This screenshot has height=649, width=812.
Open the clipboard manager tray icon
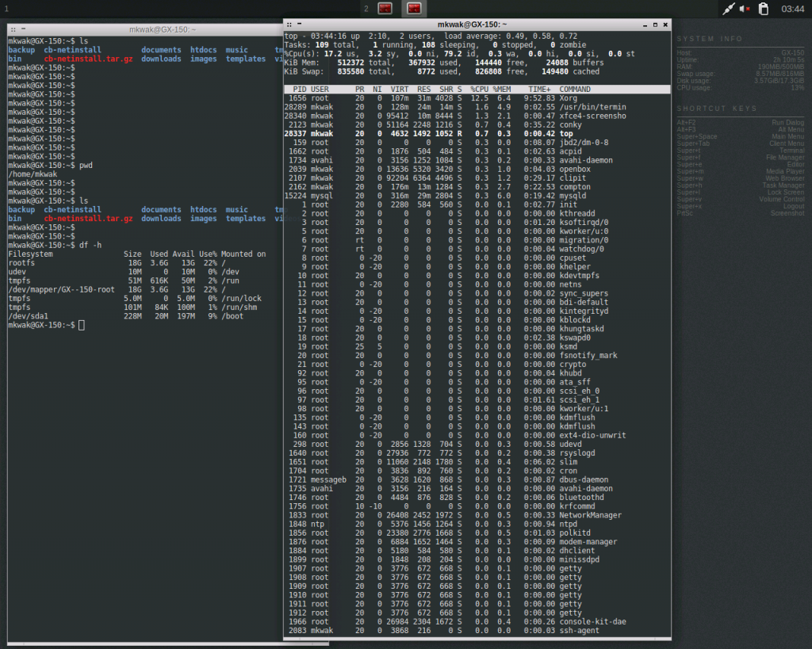[x=764, y=9]
